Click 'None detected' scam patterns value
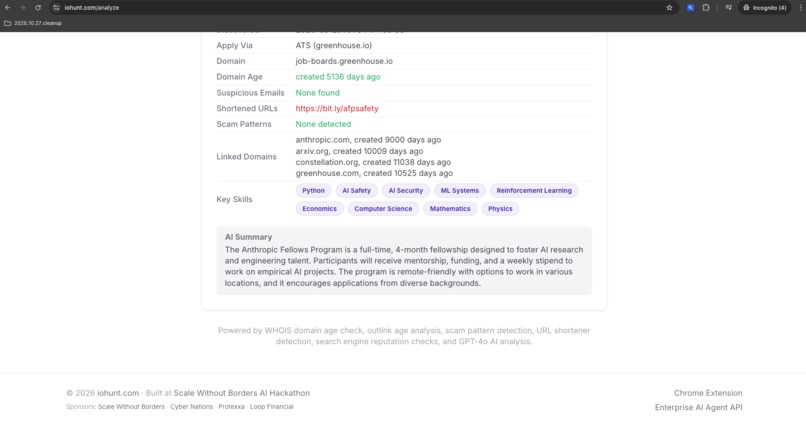 323,124
